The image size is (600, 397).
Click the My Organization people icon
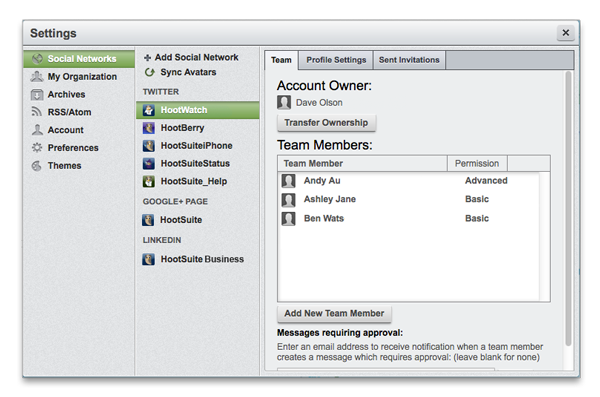(37, 77)
